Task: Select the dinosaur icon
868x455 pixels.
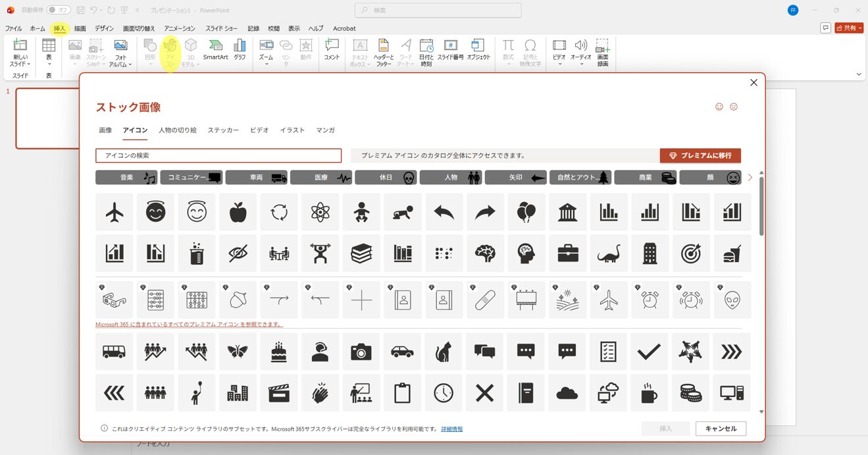Action: pyautogui.click(x=609, y=254)
